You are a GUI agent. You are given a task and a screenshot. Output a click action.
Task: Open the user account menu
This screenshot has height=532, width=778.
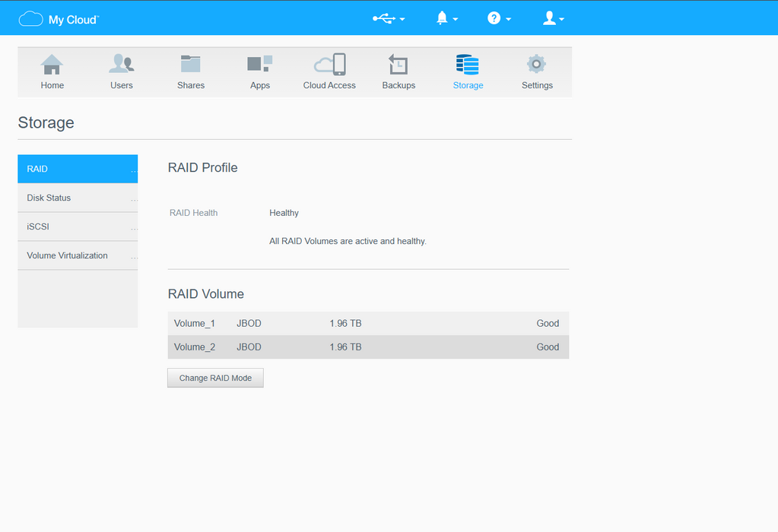549,18
